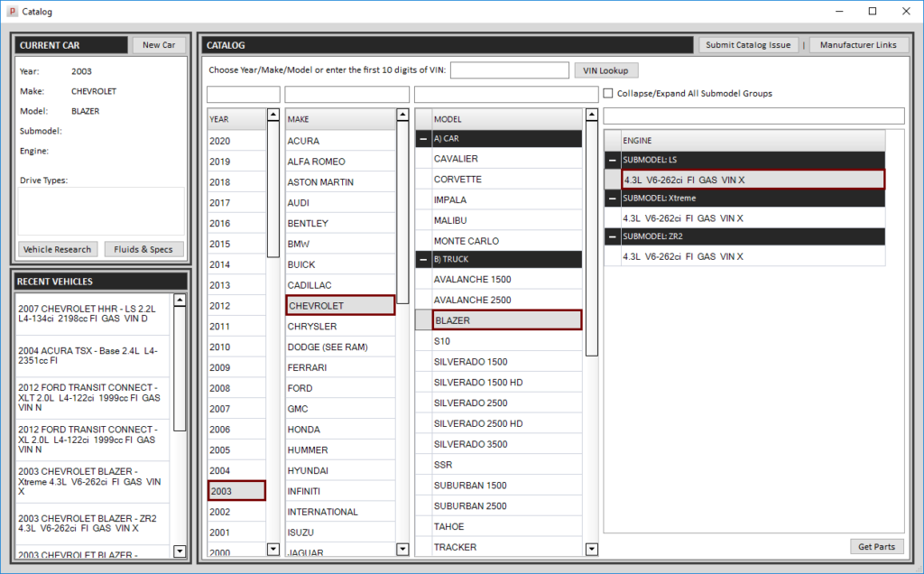Image resolution: width=924 pixels, height=574 pixels.
Task: Click the New Car button
Action: (159, 45)
